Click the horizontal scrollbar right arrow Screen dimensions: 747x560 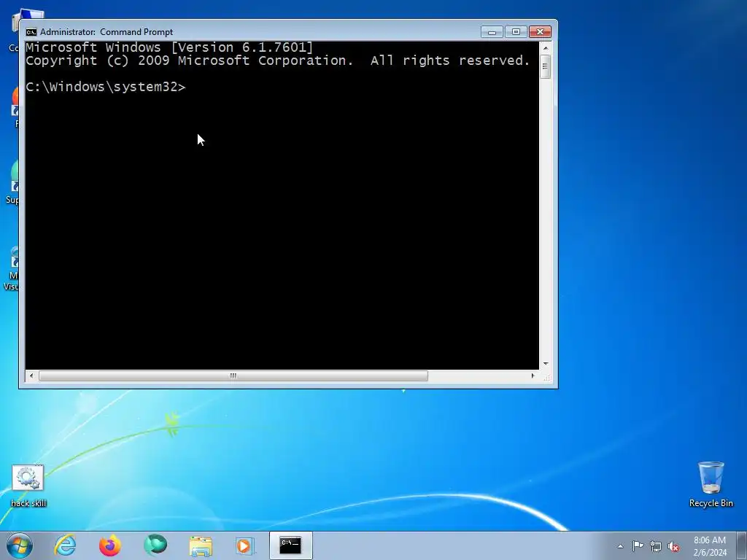[533, 376]
